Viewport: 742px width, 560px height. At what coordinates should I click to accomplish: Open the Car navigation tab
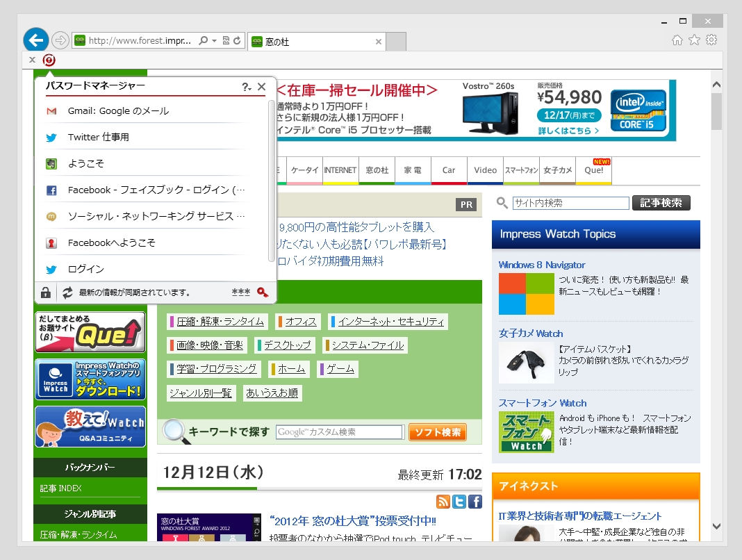tap(449, 170)
